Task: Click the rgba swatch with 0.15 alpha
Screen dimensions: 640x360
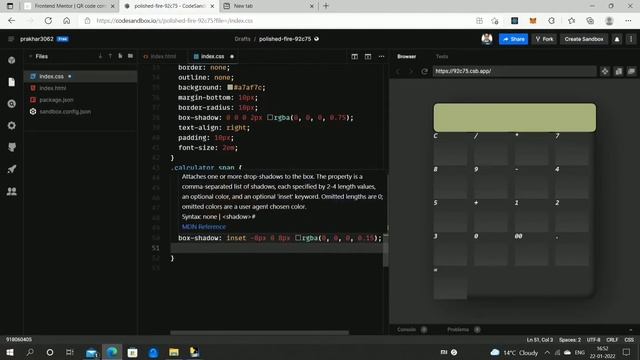Action: coord(298,238)
